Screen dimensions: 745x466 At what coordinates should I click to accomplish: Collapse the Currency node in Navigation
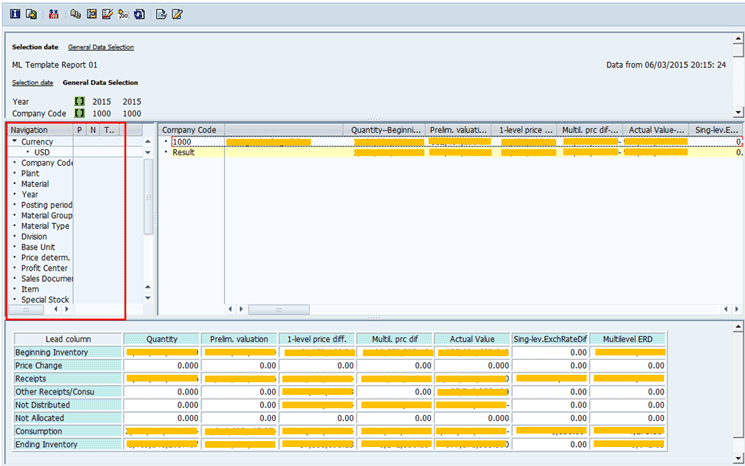click(15, 141)
